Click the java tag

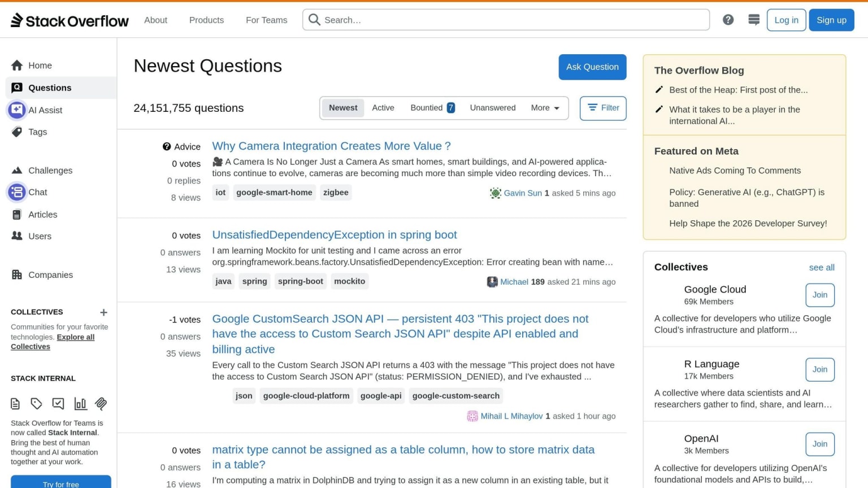point(223,281)
